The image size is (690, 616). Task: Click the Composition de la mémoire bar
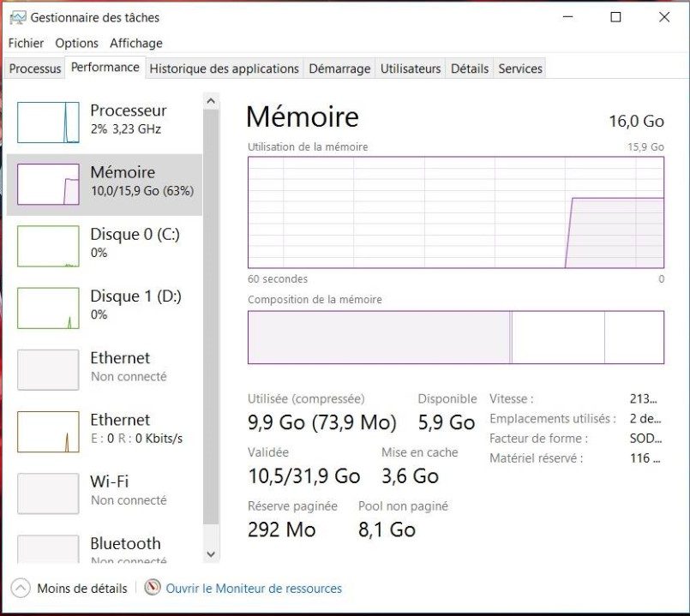pyautogui.click(x=456, y=338)
